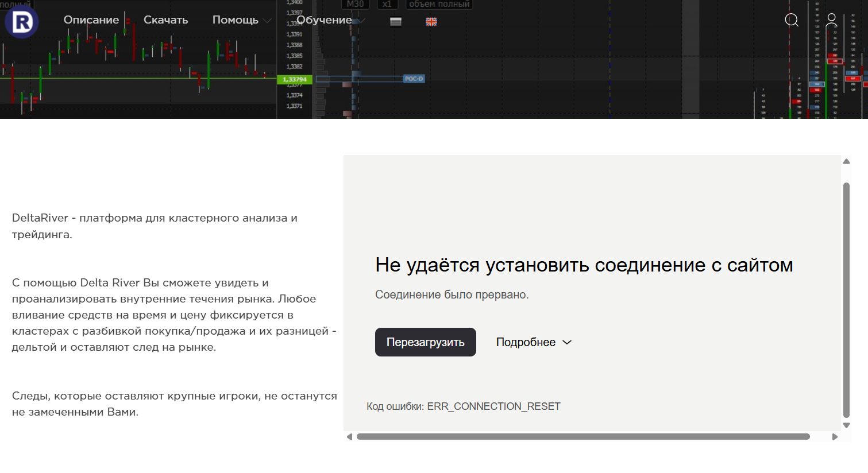The height and width of the screenshot is (473, 868).
Task: Click the vertical scrollbar thumb of the frame
Action: tap(846, 298)
